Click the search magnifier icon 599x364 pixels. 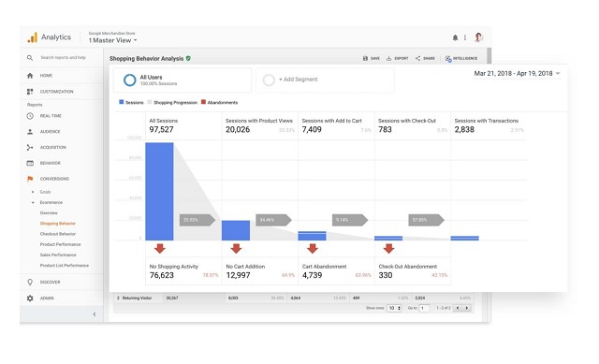30,58
